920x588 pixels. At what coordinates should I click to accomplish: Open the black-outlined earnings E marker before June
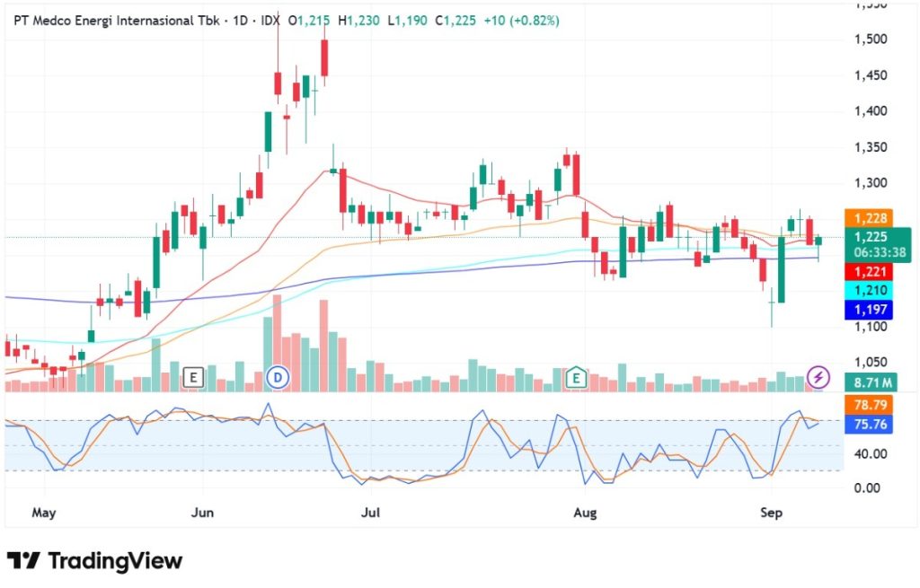193,378
